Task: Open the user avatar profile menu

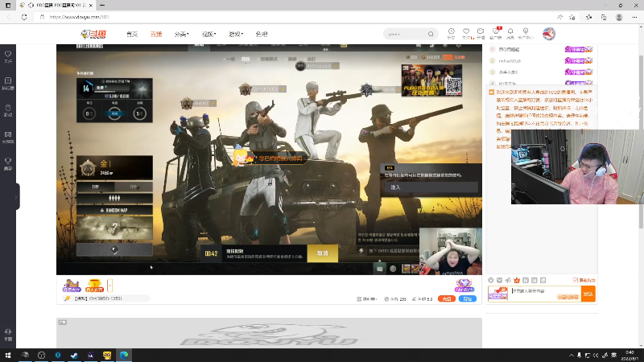Action: pos(549,34)
